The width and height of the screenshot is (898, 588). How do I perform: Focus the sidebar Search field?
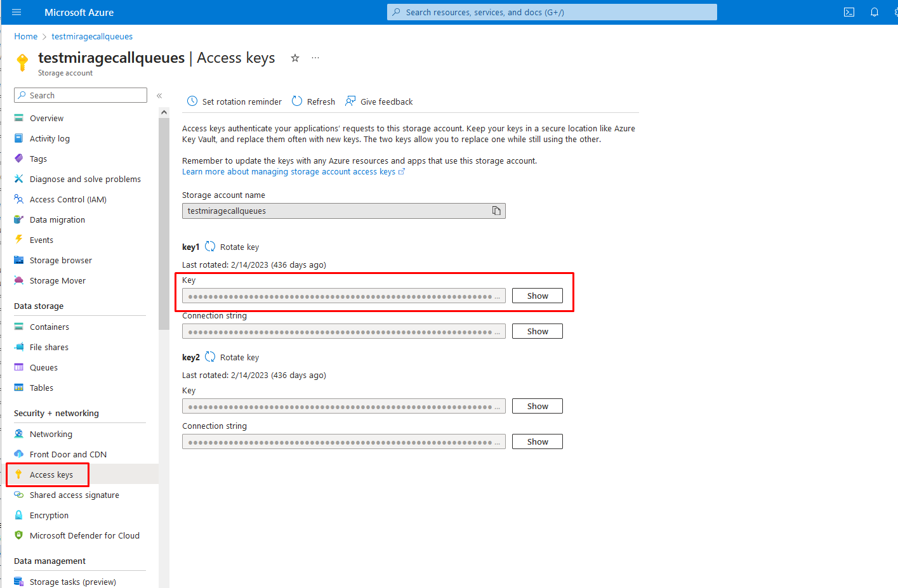pos(81,95)
